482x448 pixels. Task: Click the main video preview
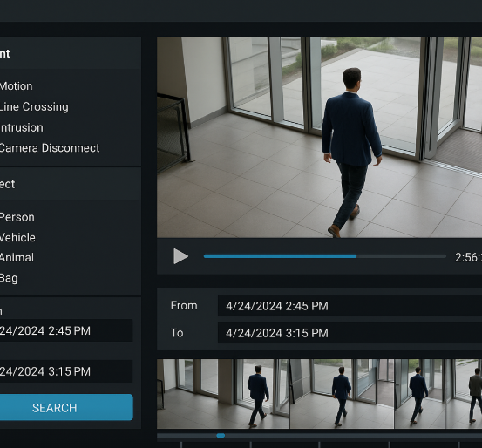tap(319, 137)
